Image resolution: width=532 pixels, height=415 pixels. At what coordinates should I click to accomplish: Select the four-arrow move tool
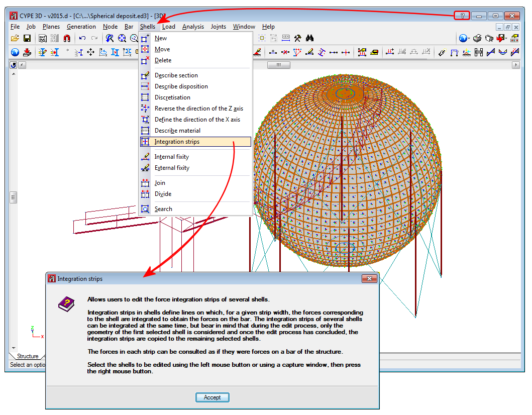[90, 52]
